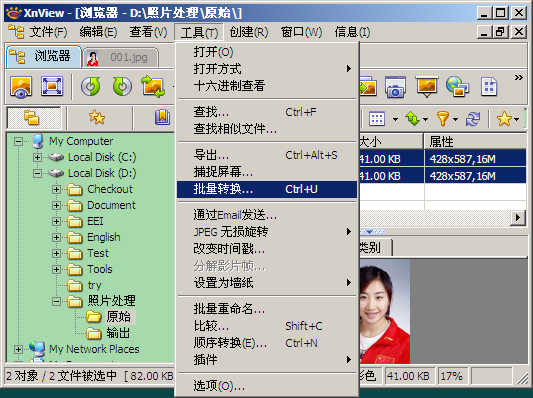The height and width of the screenshot is (398, 533).
Task: Collapse the 照片处理 folder node
Action: click(56, 301)
